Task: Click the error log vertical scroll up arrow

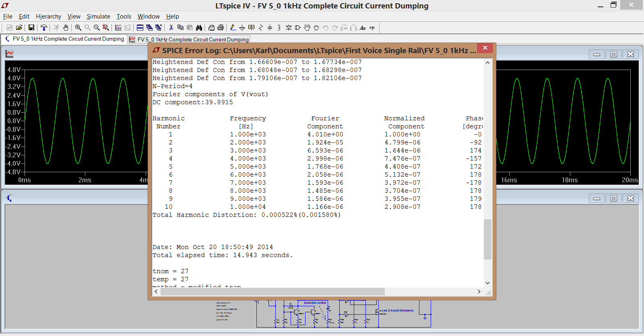Action: (x=487, y=62)
